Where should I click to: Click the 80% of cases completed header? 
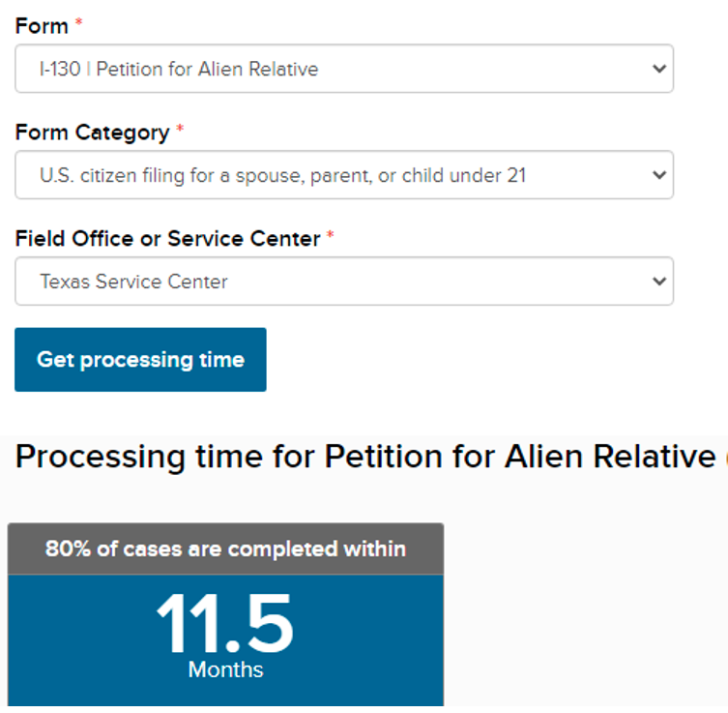(225, 550)
